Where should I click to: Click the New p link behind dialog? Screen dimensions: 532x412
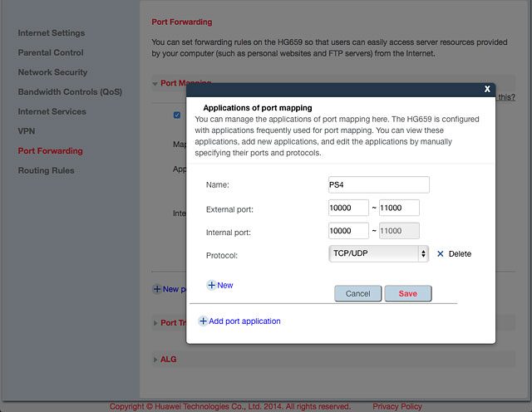point(174,289)
